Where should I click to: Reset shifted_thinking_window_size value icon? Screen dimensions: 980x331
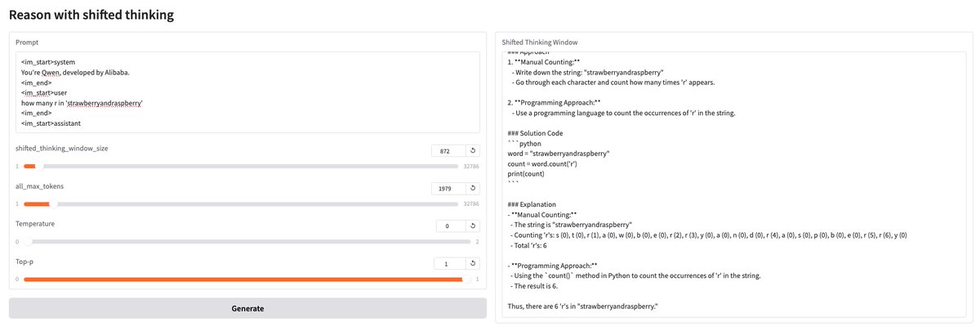pos(472,150)
